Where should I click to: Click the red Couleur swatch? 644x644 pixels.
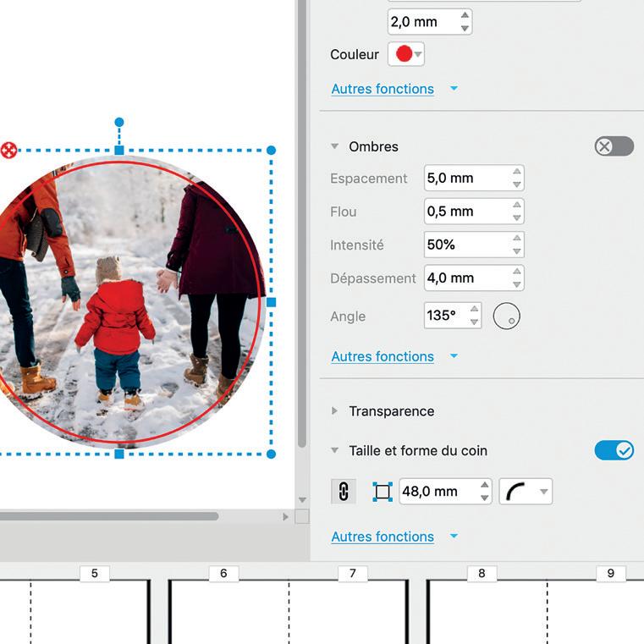coord(405,54)
